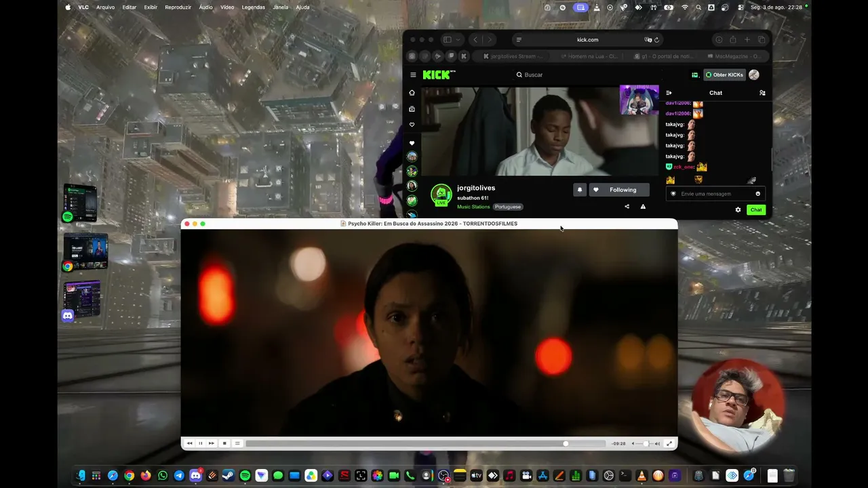Go to Kick homepage via logo
Viewport: 868px width, 488px height.
coord(439,75)
